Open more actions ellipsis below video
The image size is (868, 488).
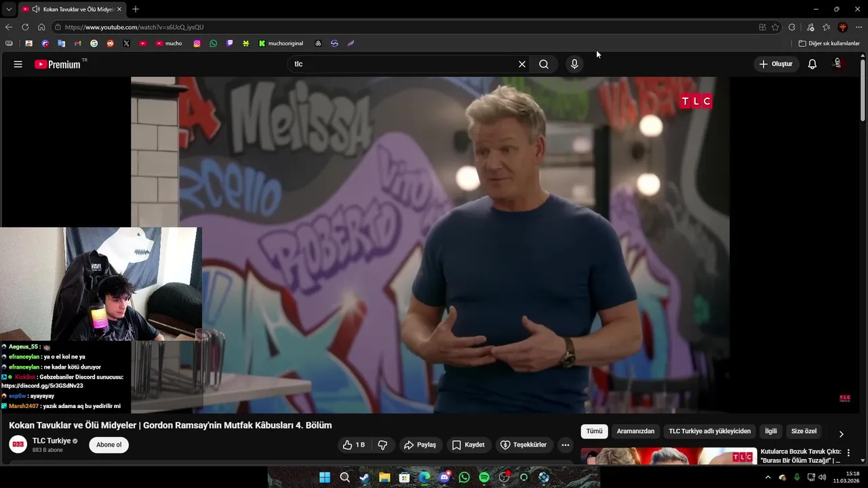pyautogui.click(x=566, y=445)
